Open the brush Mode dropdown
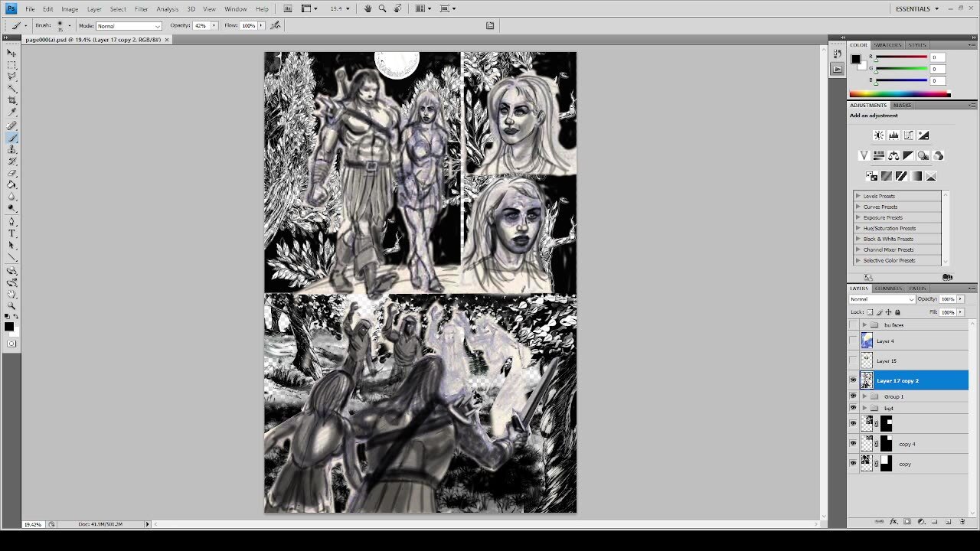Image resolution: width=980 pixels, height=551 pixels. [x=129, y=26]
